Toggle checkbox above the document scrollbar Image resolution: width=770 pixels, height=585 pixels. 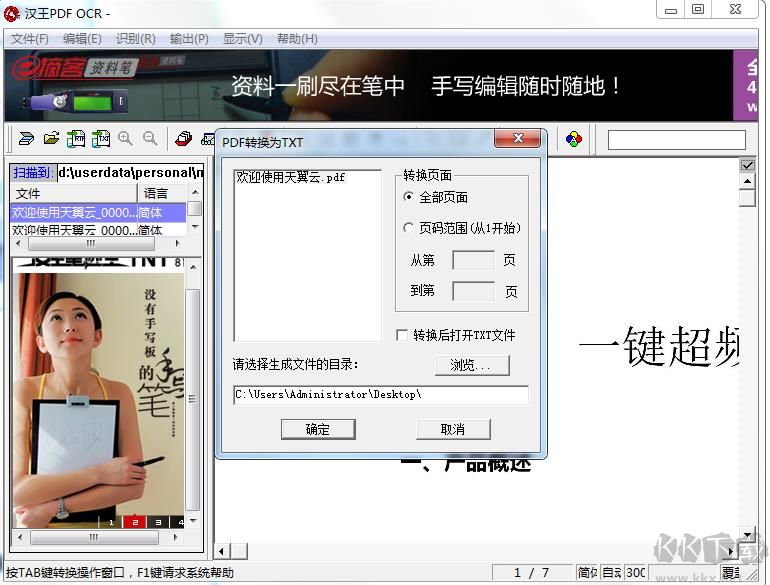(747, 165)
